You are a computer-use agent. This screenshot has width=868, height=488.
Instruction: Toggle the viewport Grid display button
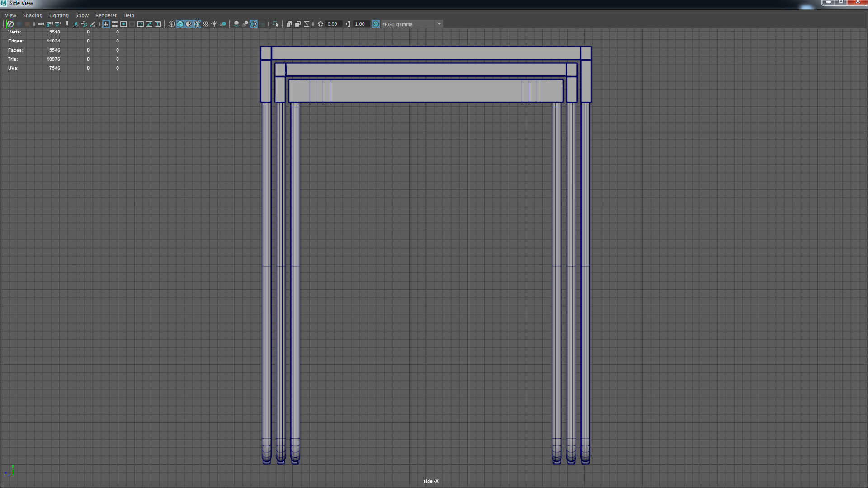(106, 24)
